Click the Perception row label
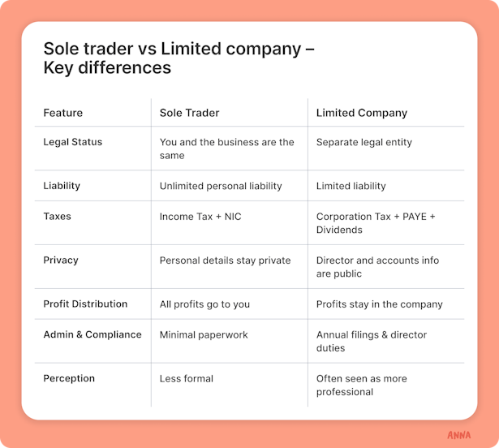The width and height of the screenshot is (499, 448). click(69, 378)
